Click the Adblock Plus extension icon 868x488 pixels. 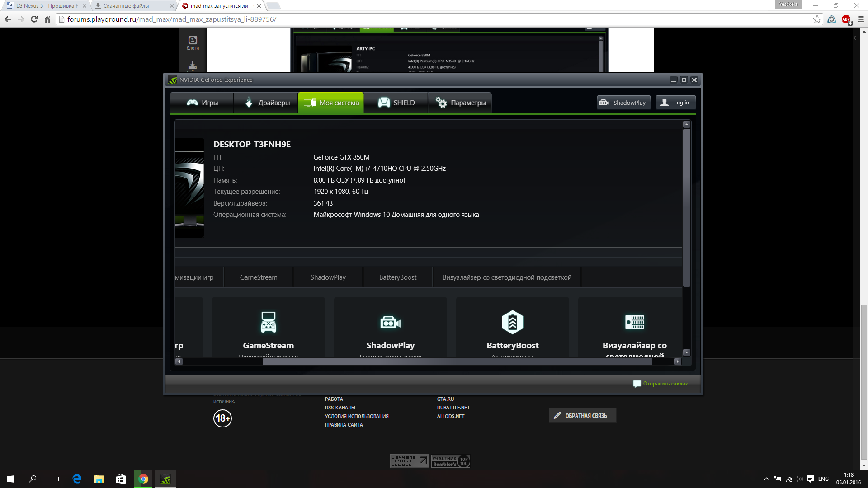click(846, 19)
